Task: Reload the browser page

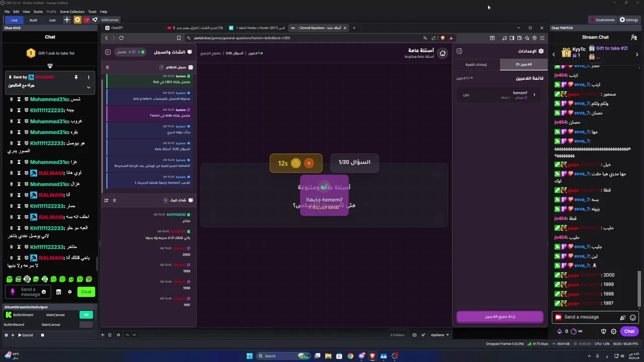Action: pos(121,38)
